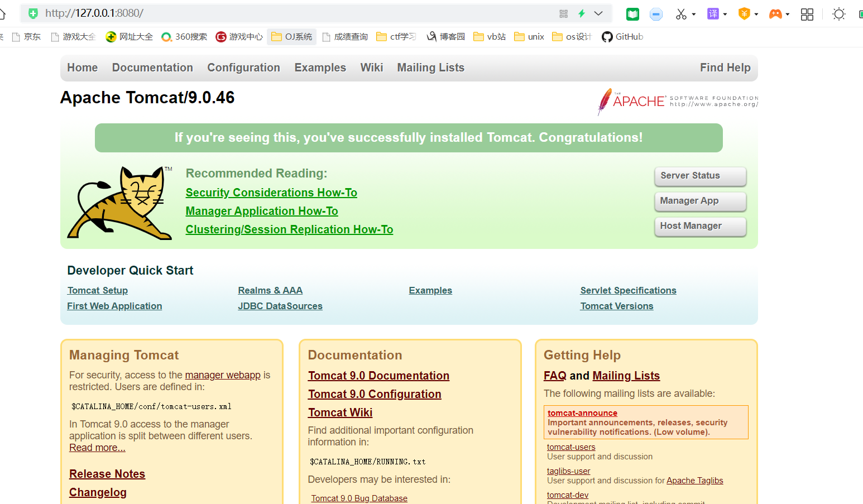Open the four-square extensions grid icon
This screenshot has height=504, width=863.
point(807,14)
